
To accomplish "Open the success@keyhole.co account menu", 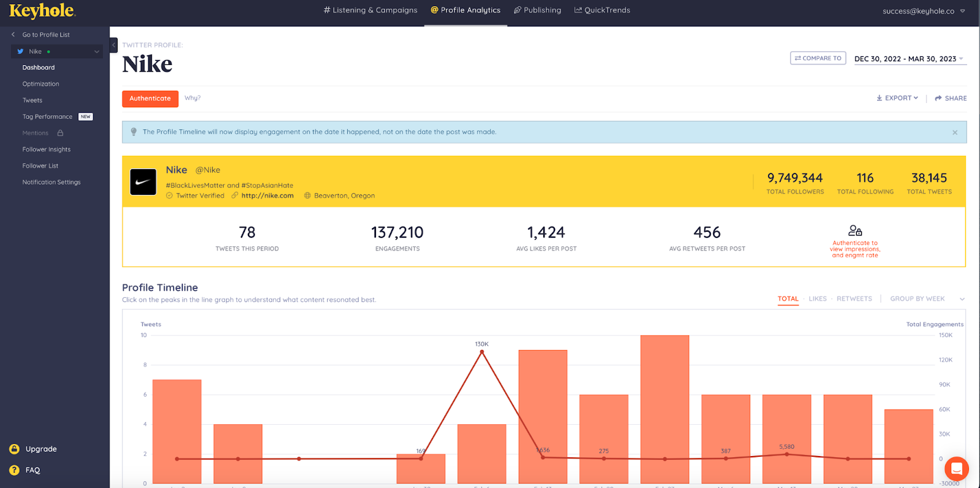I will 924,11.
